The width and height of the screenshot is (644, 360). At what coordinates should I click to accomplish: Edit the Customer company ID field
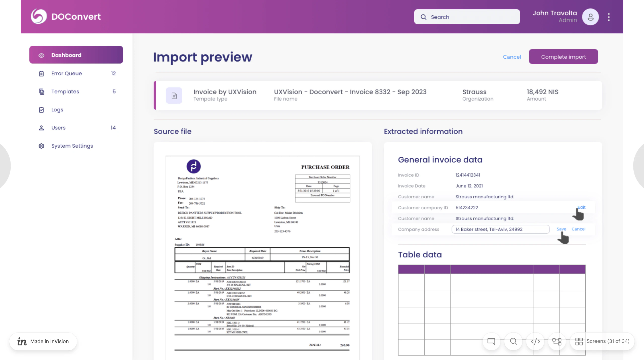coord(581,207)
